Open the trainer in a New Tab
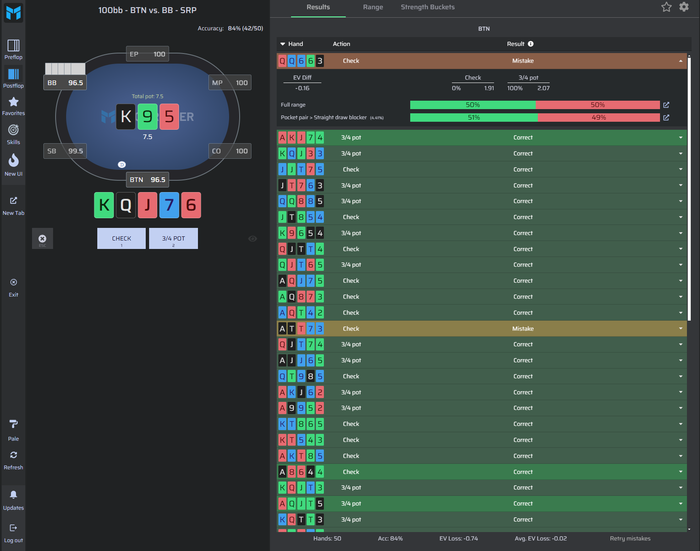Screen dimensions: 700x551 (x=13, y=206)
